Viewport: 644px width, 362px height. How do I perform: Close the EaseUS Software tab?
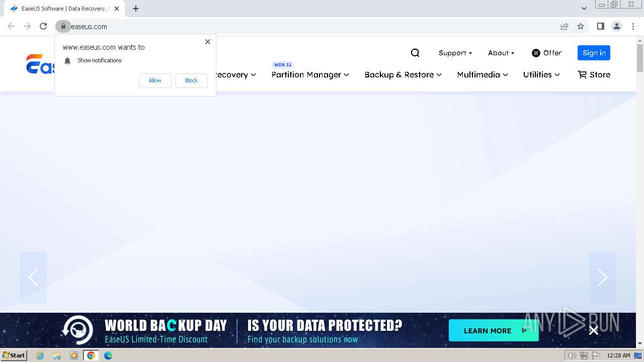(117, 9)
